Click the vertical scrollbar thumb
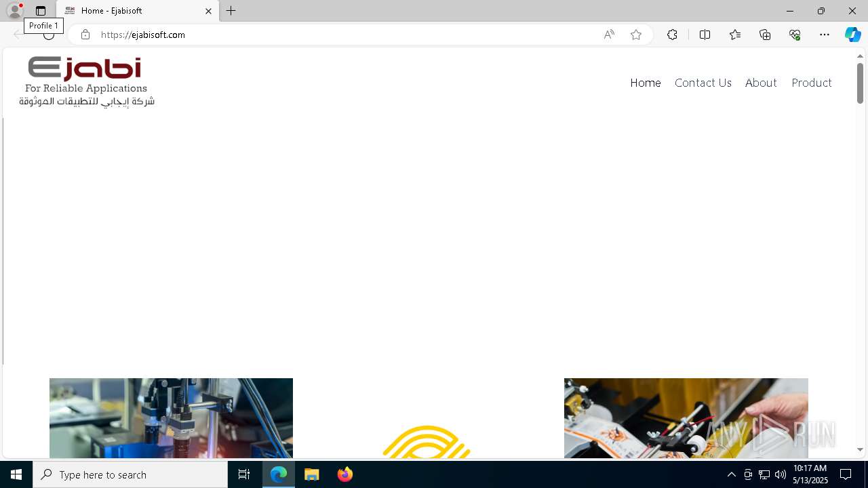 click(x=860, y=83)
